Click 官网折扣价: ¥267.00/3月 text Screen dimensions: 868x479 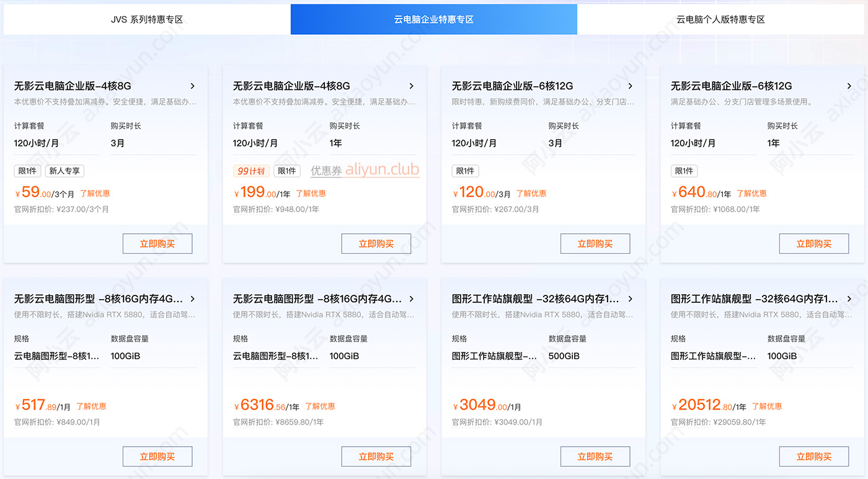click(495, 210)
